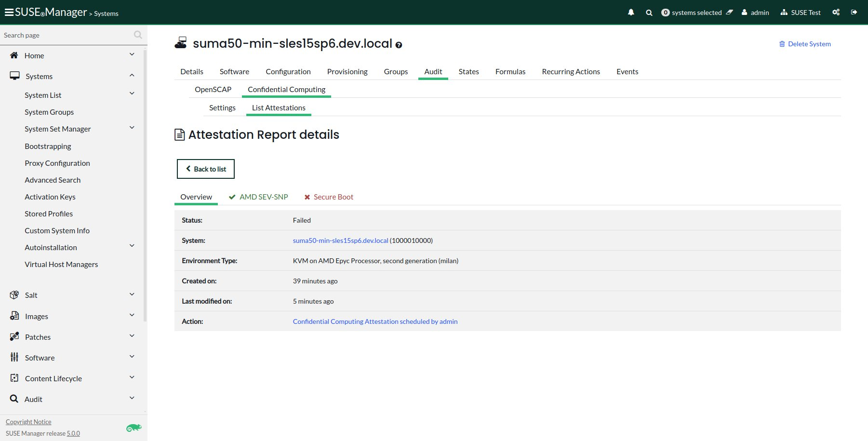Collapse the Systems menu chevron
This screenshot has height=441, width=868.
132,75
